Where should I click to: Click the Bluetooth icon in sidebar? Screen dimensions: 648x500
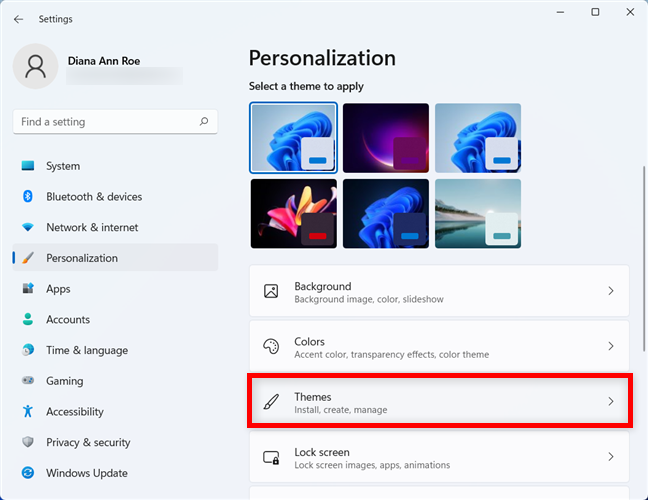pyautogui.click(x=28, y=196)
